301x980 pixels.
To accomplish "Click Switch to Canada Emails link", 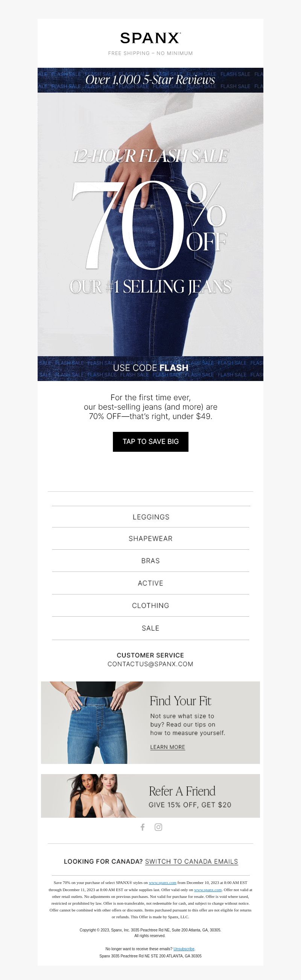I will (x=192, y=861).
